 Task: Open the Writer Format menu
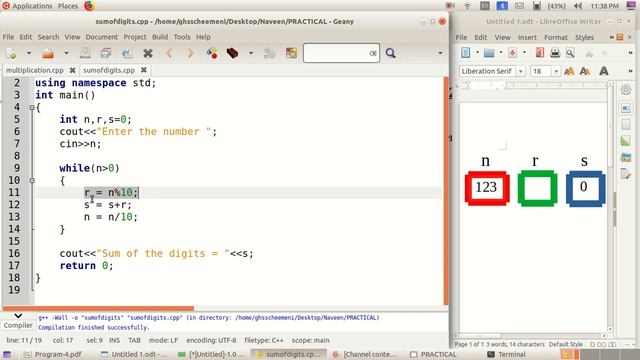click(x=556, y=37)
